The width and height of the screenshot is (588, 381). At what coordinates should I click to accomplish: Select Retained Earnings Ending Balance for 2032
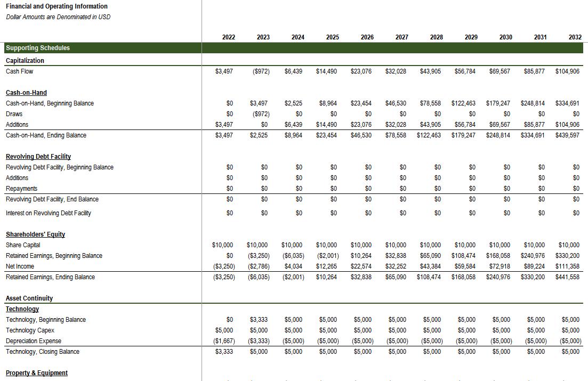pos(567,277)
